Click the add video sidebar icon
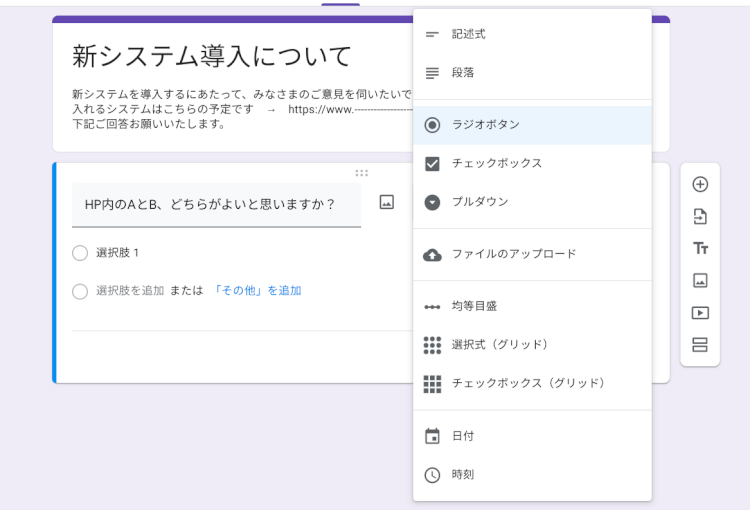750x510 pixels. pos(700,312)
